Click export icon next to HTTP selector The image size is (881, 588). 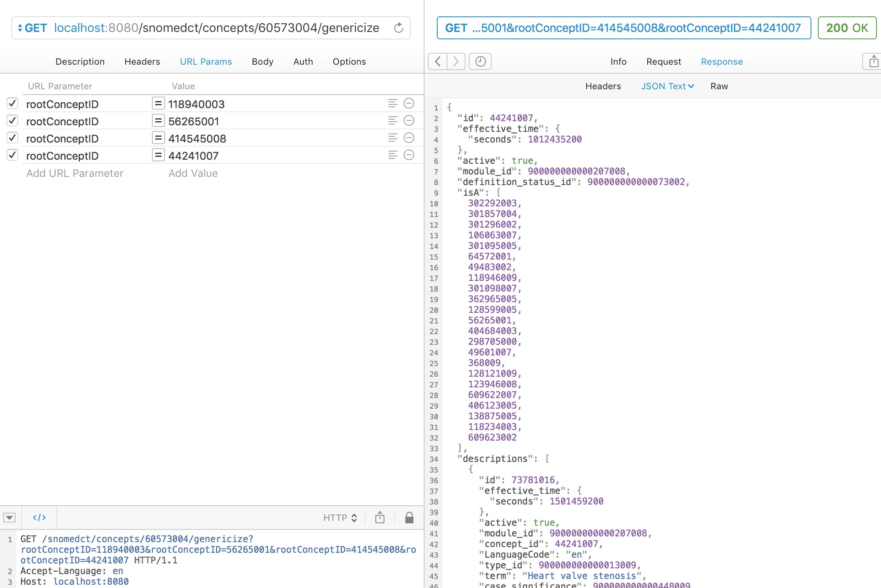[380, 518]
